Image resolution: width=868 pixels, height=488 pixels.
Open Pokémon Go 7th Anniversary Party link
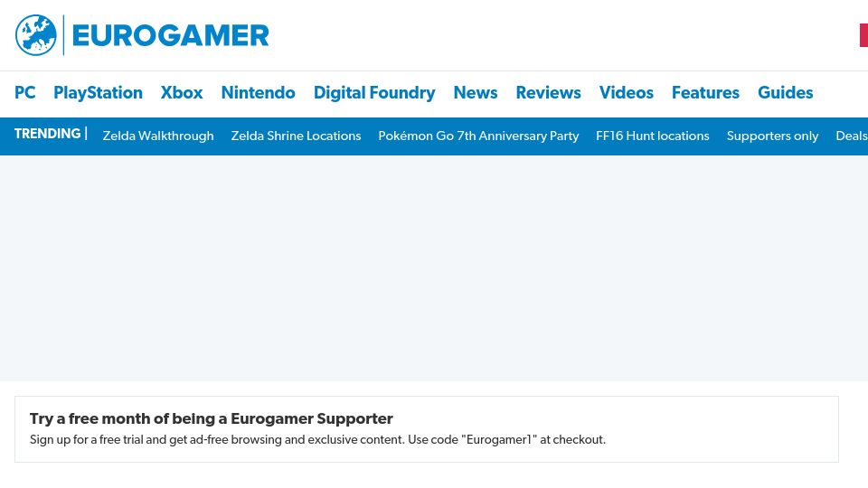coord(478,136)
